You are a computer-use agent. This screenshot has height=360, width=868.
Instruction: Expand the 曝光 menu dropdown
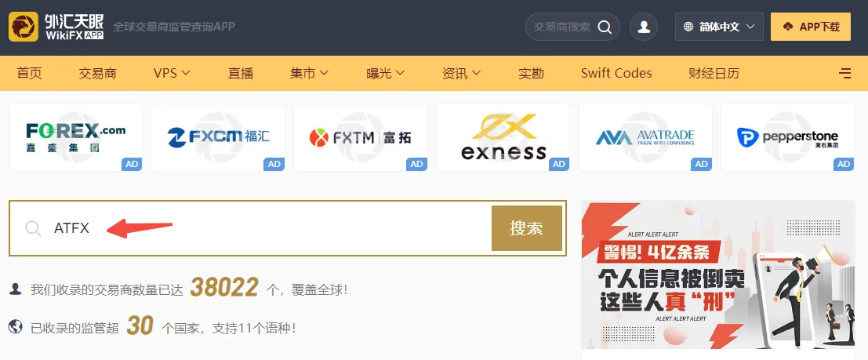point(385,73)
